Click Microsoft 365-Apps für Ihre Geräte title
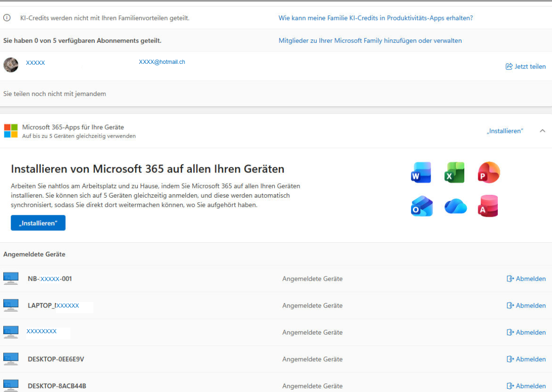The width and height of the screenshot is (552, 392). pos(73,127)
